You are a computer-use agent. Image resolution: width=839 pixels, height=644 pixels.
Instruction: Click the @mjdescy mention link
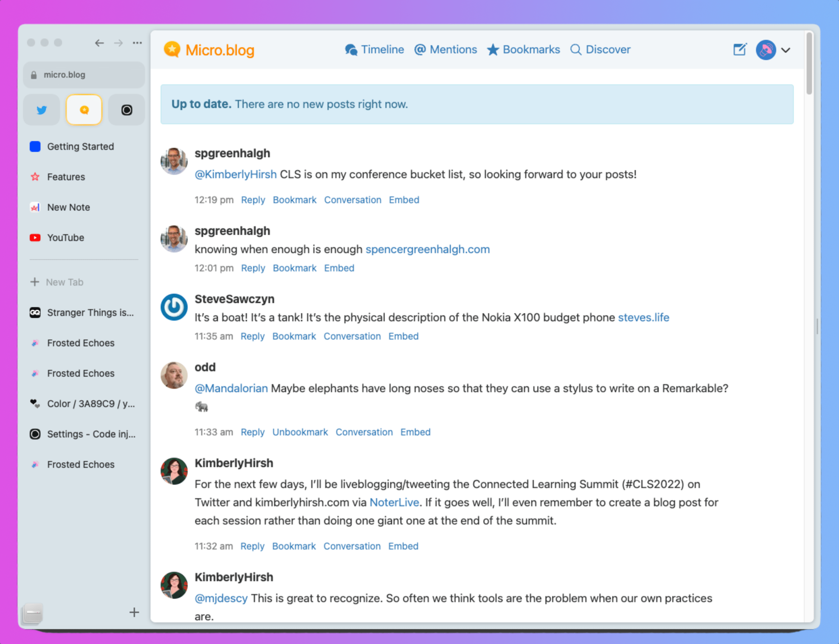[221, 598]
